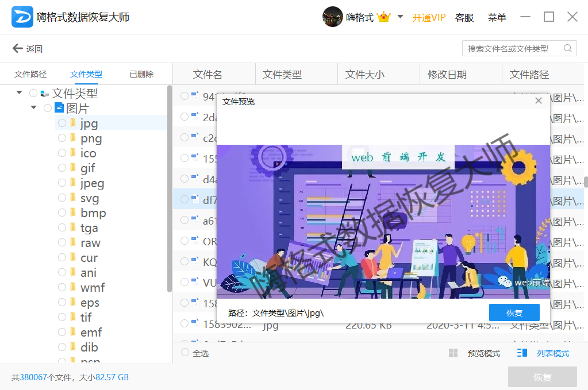
Task: Click file icon in row starting 94
Action: (x=195, y=95)
